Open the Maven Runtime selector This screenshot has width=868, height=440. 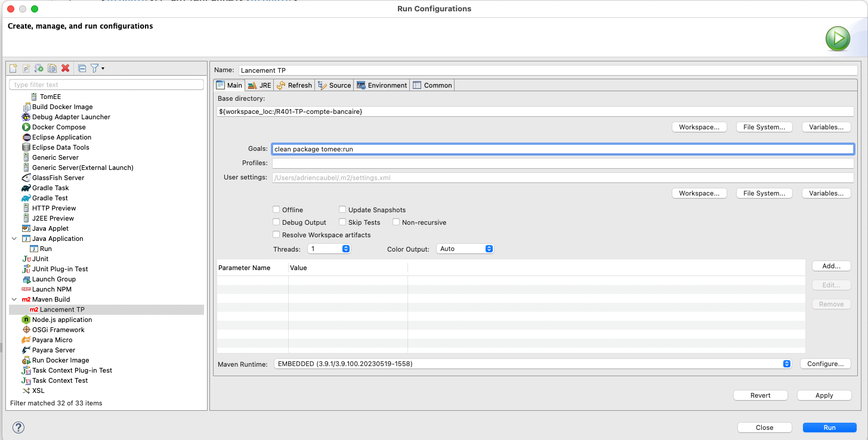click(x=532, y=364)
